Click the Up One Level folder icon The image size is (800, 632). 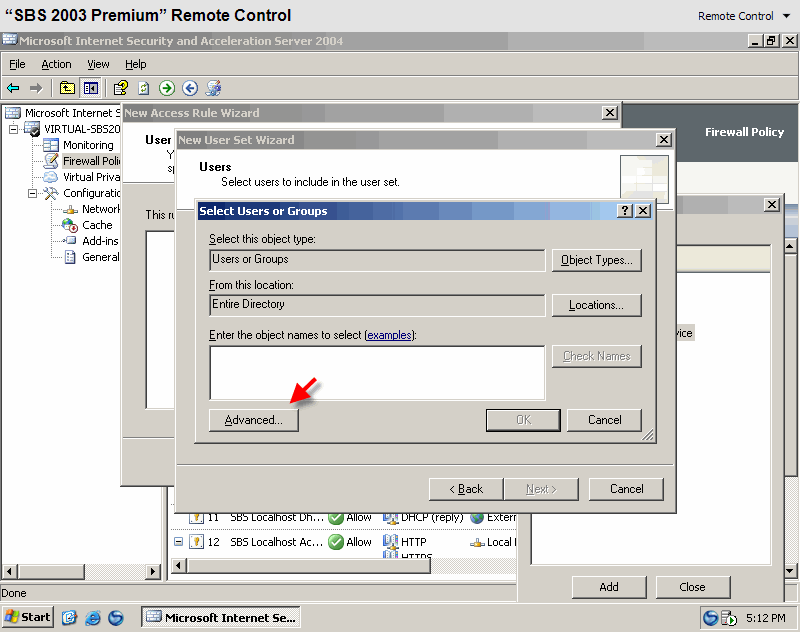pos(67,88)
